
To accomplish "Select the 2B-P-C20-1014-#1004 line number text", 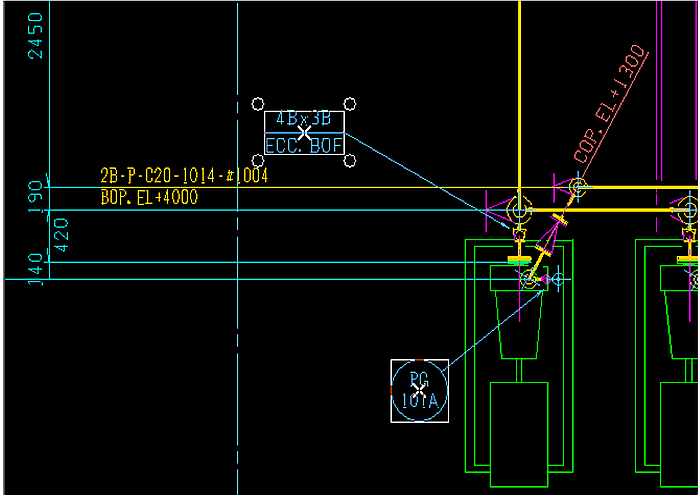I will 184,176.
